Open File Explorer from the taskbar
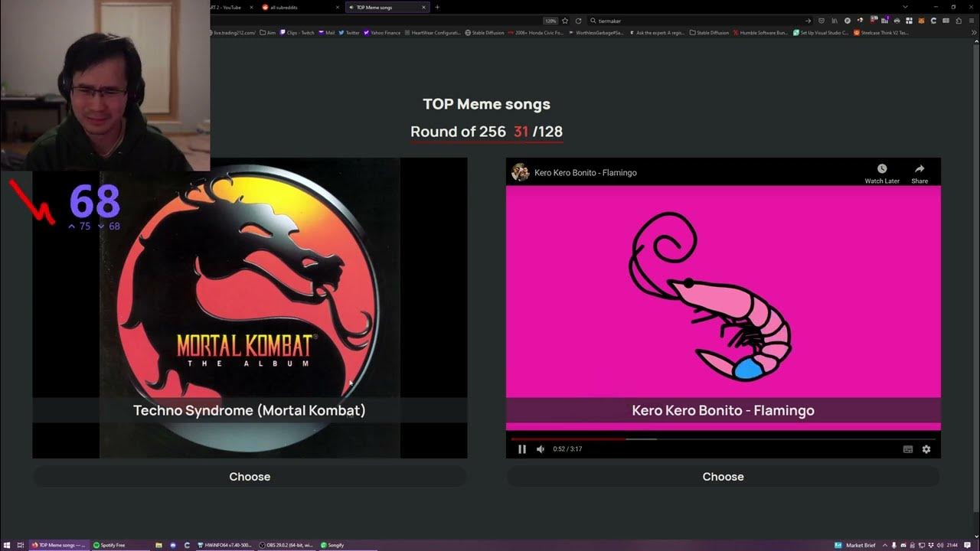The image size is (980, 551). coord(159,545)
